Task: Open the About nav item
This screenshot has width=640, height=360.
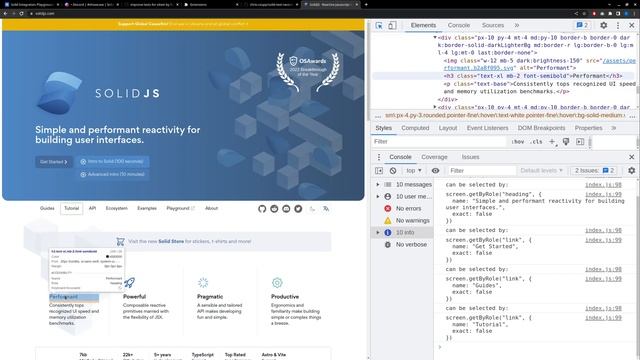Action: 211,208
